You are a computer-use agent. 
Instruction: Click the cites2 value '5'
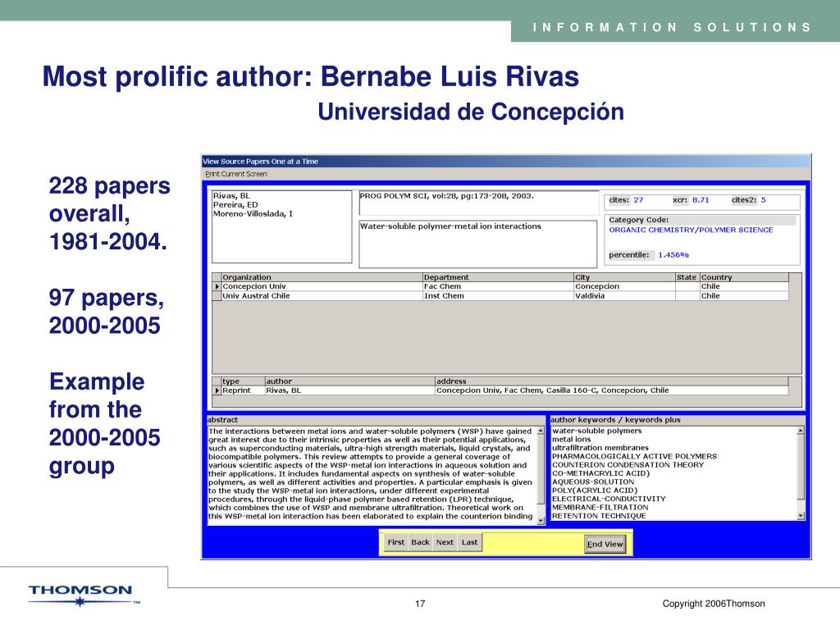pos(764,200)
